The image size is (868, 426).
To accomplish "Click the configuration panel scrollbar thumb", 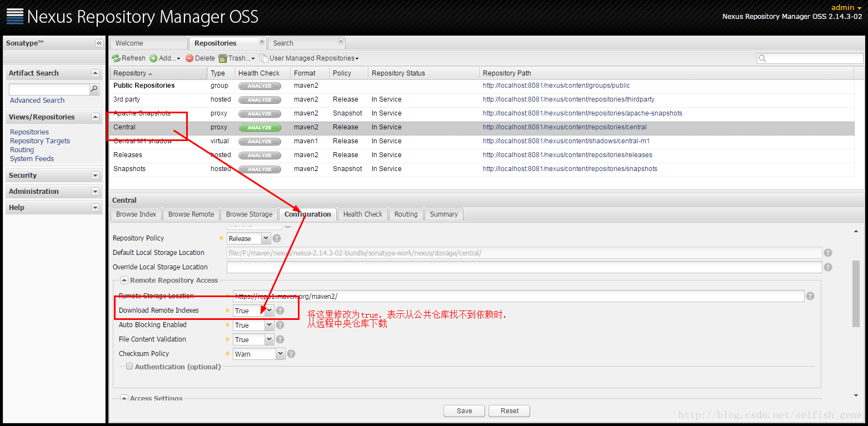I will (x=856, y=293).
